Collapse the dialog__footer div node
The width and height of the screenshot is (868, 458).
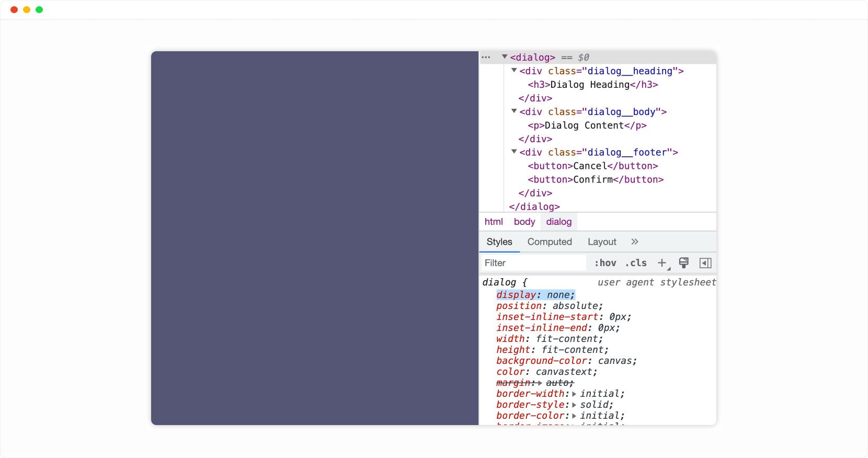(x=514, y=152)
